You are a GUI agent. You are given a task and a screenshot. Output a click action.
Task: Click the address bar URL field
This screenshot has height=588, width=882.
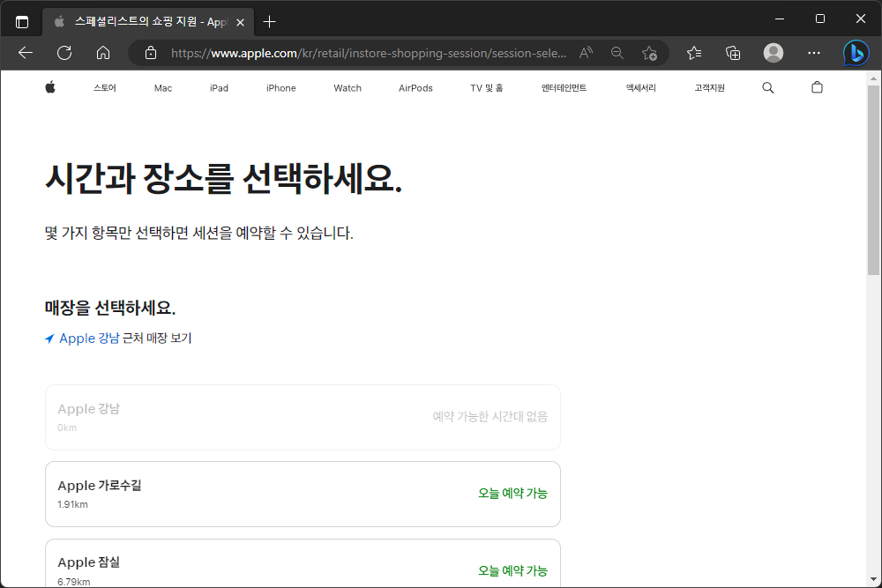click(x=369, y=53)
